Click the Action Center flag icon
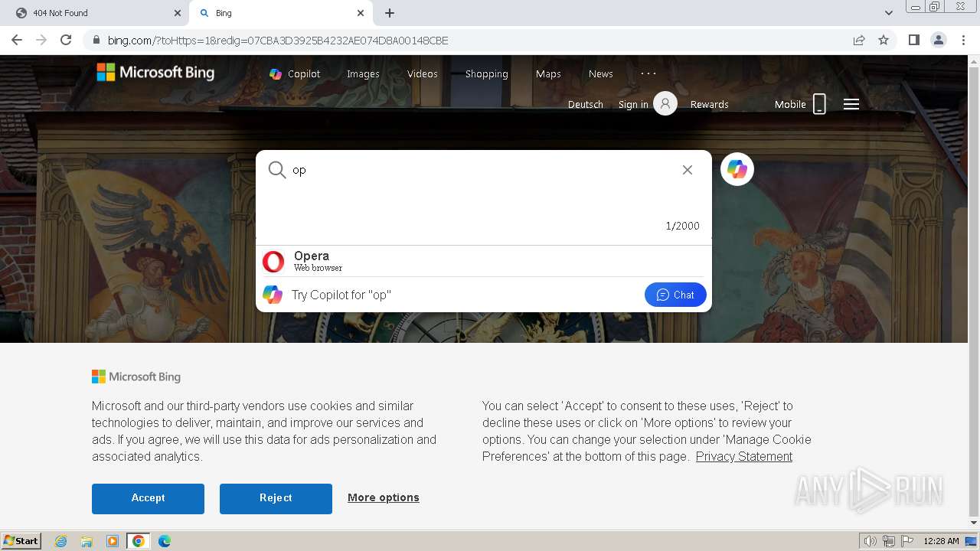Screen dimensions: 980x551 point(906,541)
